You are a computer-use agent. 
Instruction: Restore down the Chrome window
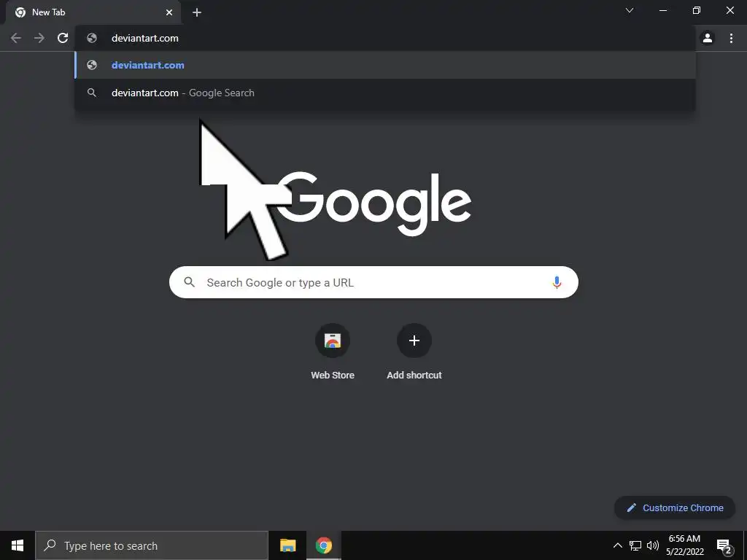click(697, 10)
